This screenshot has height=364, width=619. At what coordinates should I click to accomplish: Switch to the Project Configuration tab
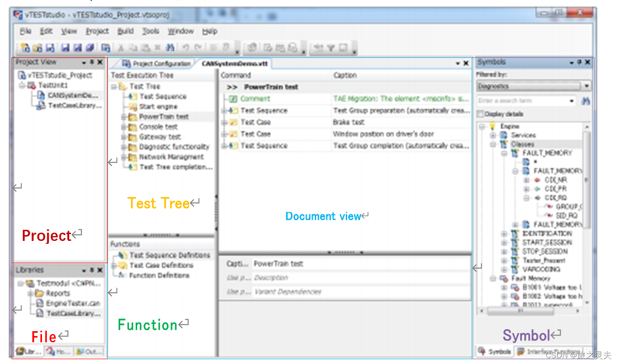156,64
